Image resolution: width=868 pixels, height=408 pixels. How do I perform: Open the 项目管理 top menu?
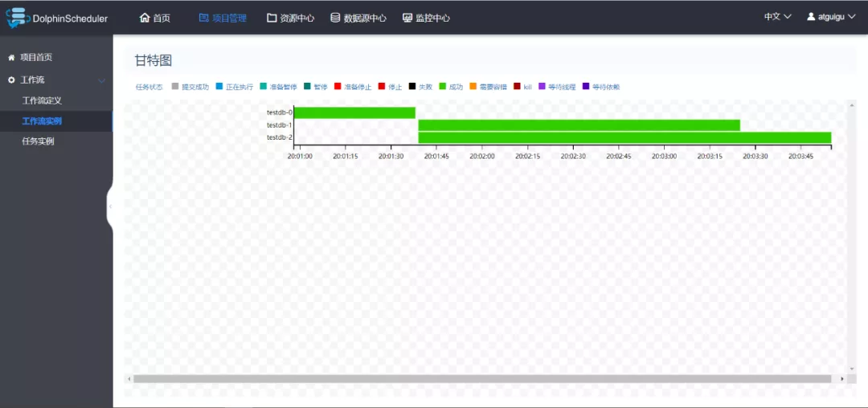[223, 18]
